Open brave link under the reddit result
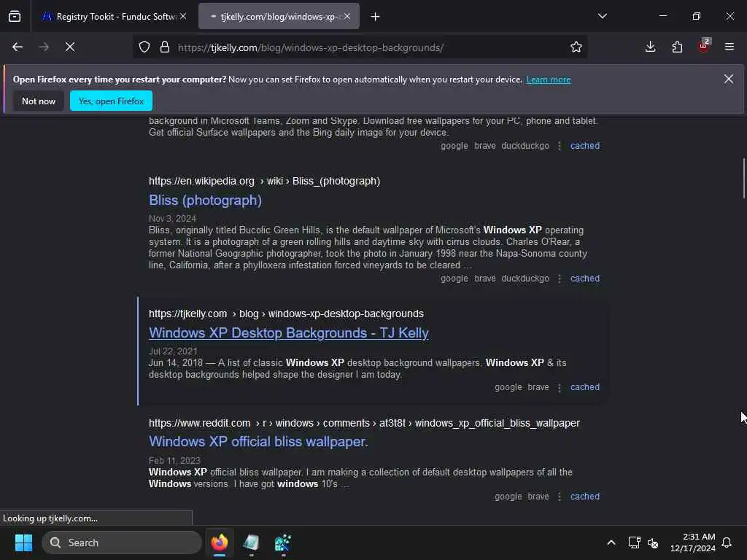The width and height of the screenshot is (747, 560). 538,497
